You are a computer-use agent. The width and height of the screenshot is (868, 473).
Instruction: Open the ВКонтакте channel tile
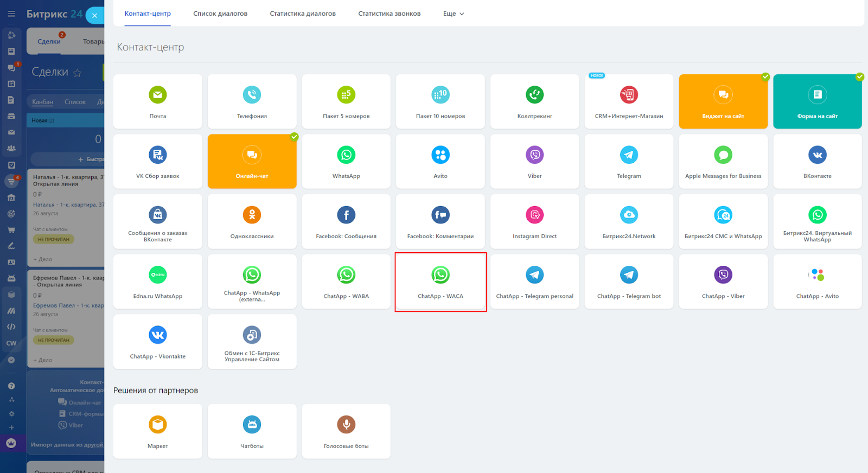click(818, 162)
